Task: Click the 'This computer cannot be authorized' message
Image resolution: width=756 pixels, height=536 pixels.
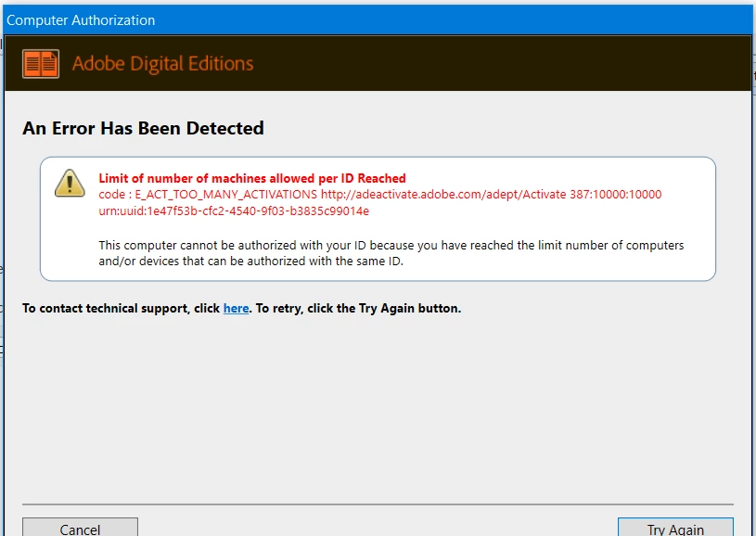Action: [x=391, y=253]
